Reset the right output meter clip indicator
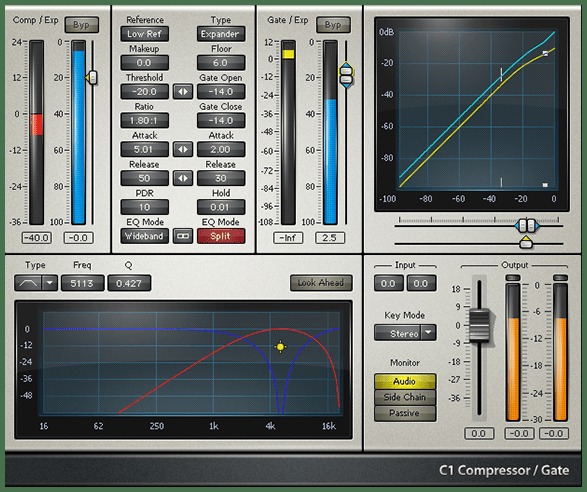587x492 pixels. tap(560, 278)
